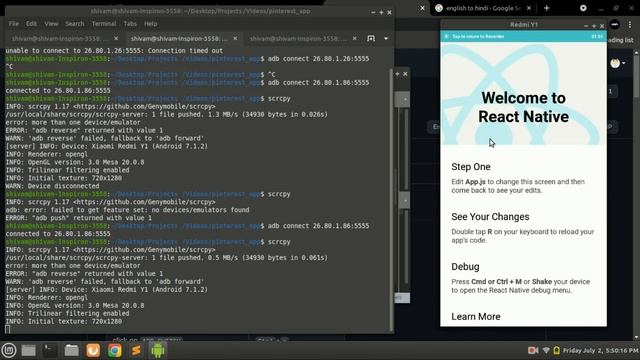Click the 'See Your Changes' heading

click(490, 217)
